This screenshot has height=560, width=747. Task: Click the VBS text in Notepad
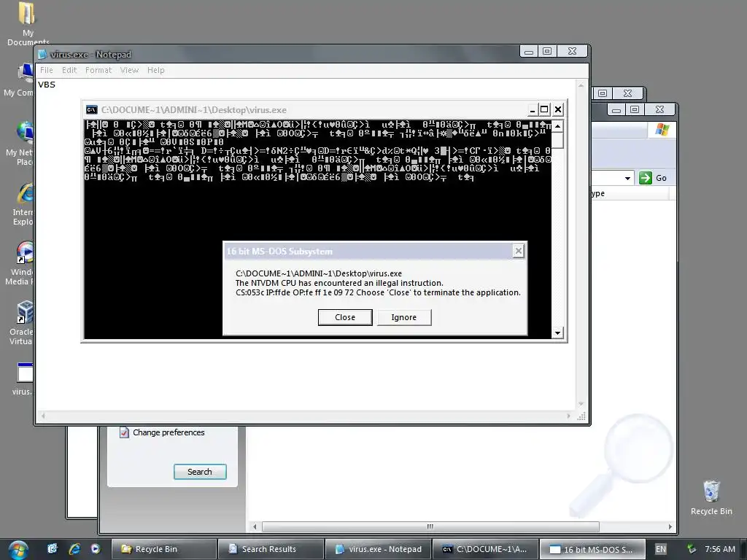coord(47,85)
